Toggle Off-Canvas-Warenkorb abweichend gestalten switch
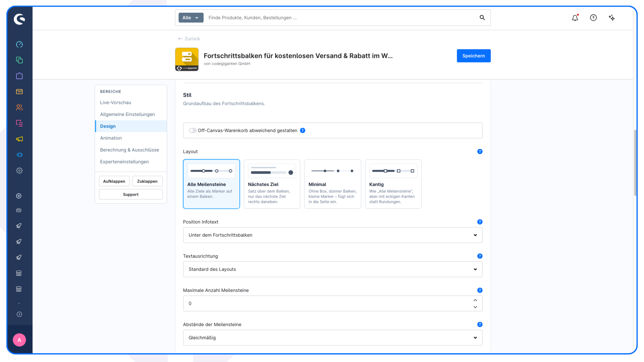 click(x=192, y=130)
